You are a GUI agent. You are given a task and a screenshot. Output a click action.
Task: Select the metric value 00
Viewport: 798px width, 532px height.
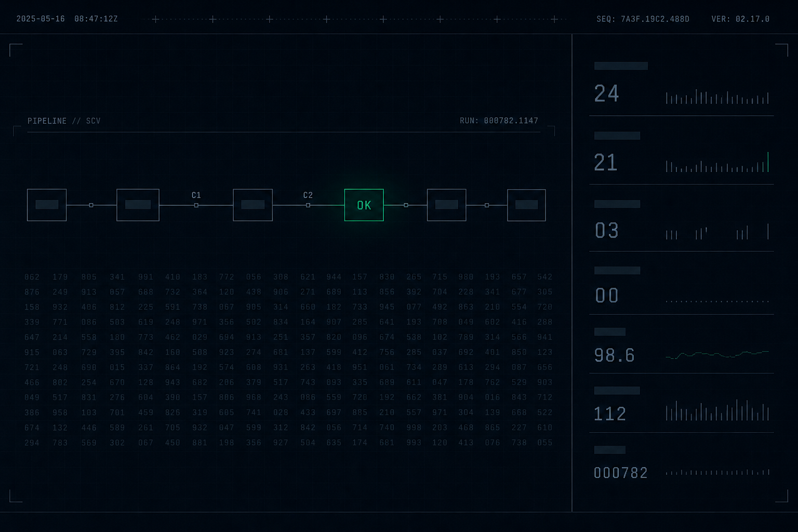point(606,296)
